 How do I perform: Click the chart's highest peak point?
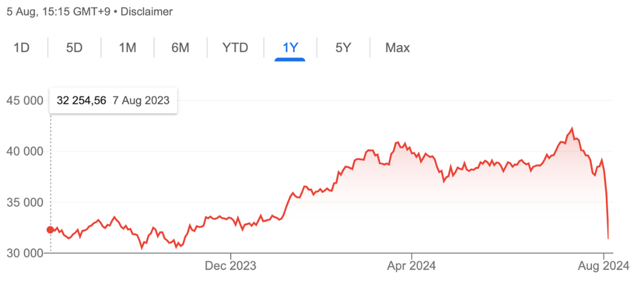pos(572,129)
